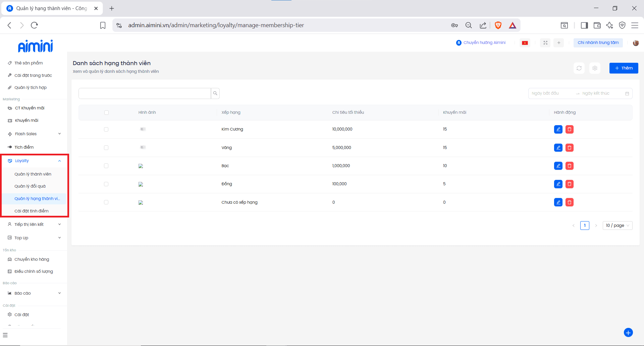Click the Thêm button to add tier

coord(624,68)
